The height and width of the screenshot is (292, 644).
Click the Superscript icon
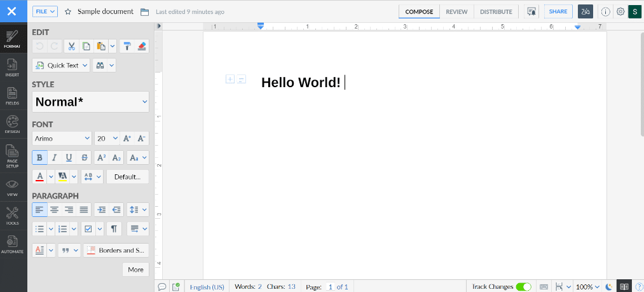click(101, 158)
